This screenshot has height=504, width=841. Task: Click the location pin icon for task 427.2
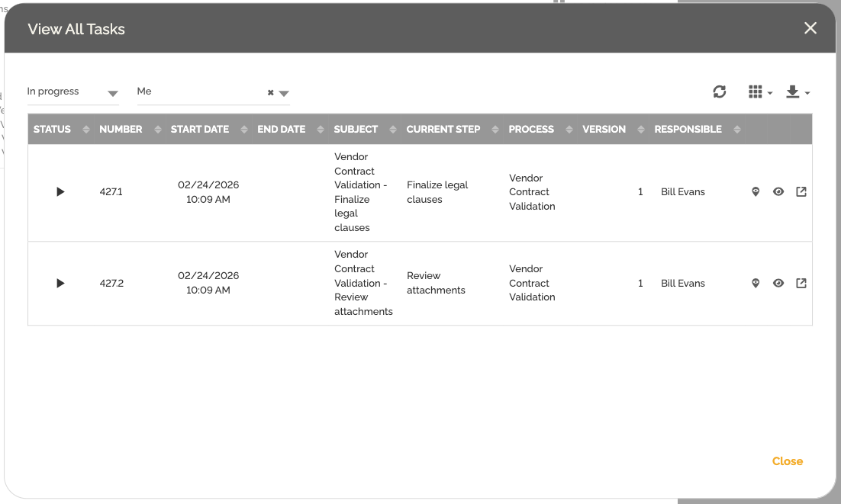click(x=756, y=284)
